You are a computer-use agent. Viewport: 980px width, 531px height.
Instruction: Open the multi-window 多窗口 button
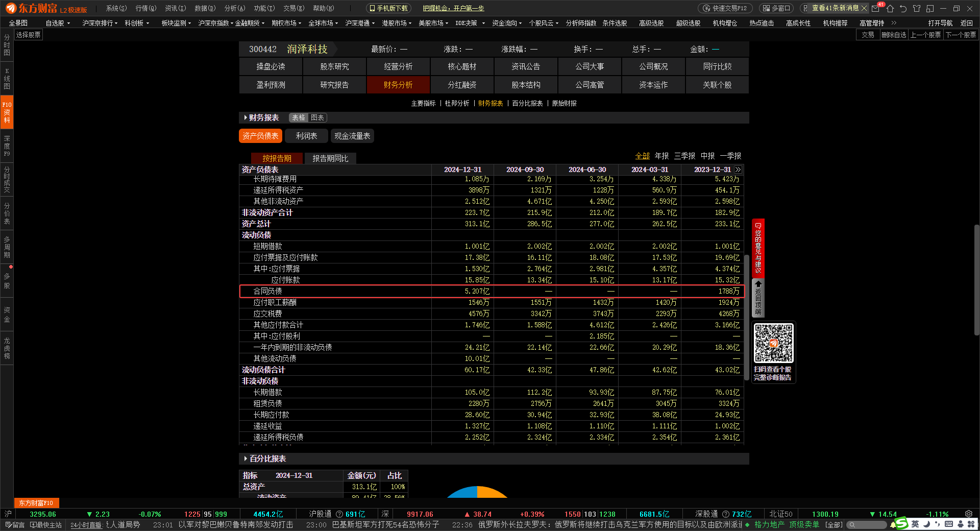pyautogui.click(x=776, y=8)
